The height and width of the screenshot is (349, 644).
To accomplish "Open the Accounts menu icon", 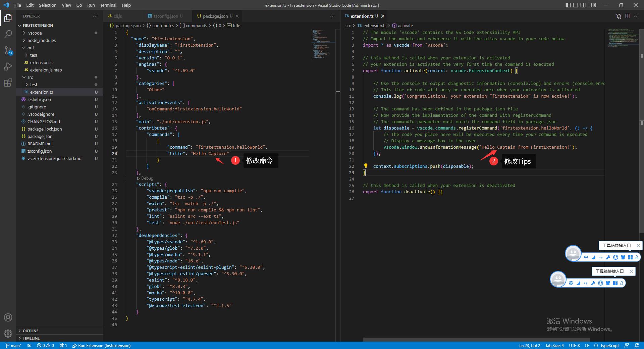I will tap(8, 317).
